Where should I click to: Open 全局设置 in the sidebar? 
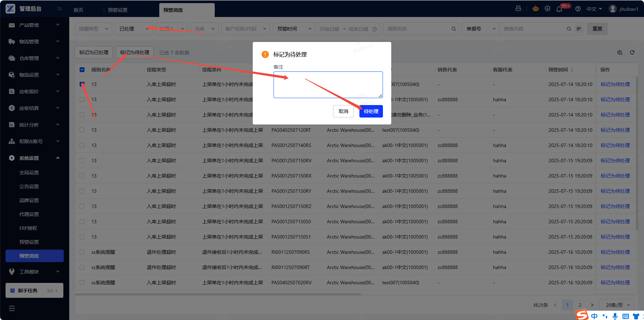coord(29,173)
